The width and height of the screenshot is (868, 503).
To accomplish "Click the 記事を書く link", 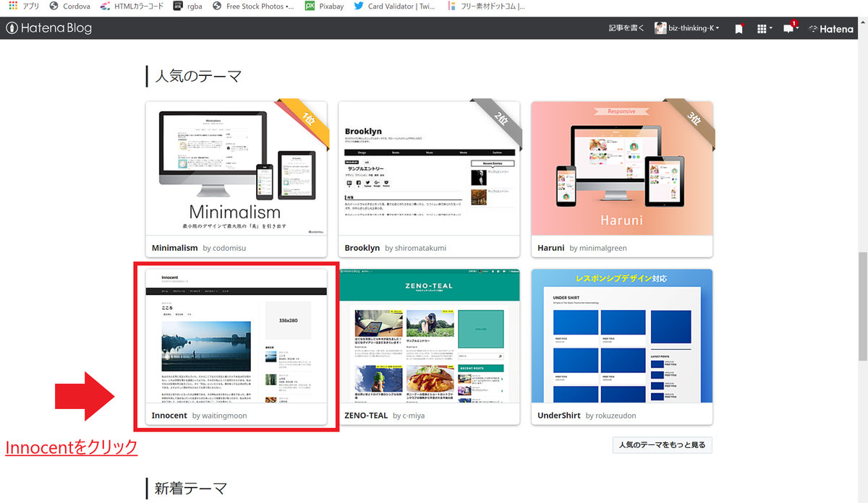I will 626,28.
